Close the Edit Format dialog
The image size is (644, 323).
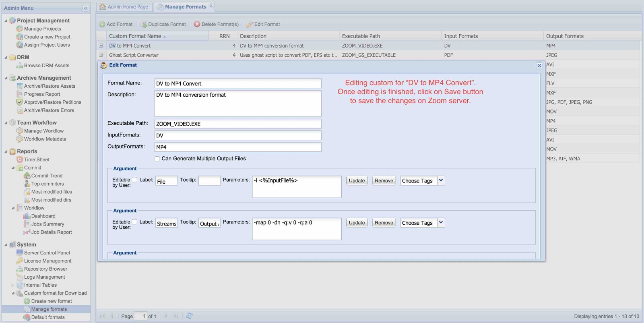coord(539,66)
